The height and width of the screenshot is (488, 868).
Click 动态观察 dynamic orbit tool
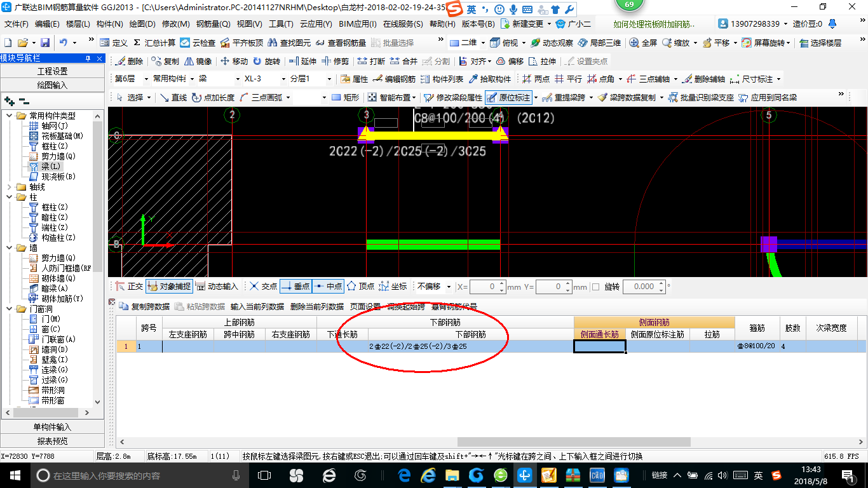552,43
